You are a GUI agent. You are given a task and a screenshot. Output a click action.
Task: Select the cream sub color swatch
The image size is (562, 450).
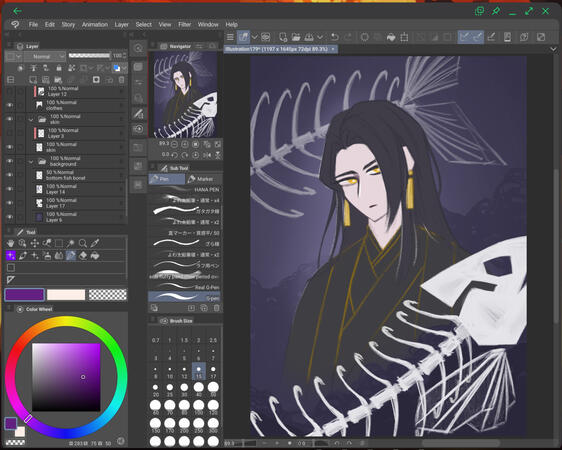click(66, 295)
